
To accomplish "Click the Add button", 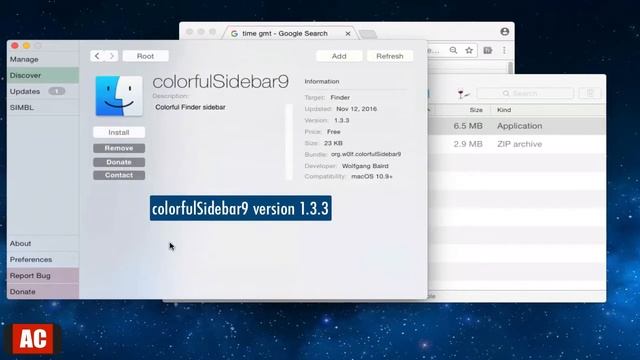I will (x=339, y=56).
